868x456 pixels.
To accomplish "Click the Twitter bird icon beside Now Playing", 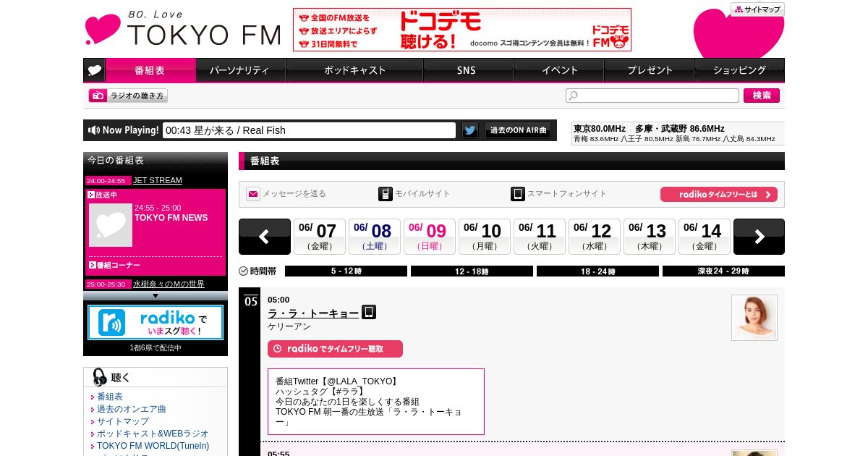I will click(470, 130).
